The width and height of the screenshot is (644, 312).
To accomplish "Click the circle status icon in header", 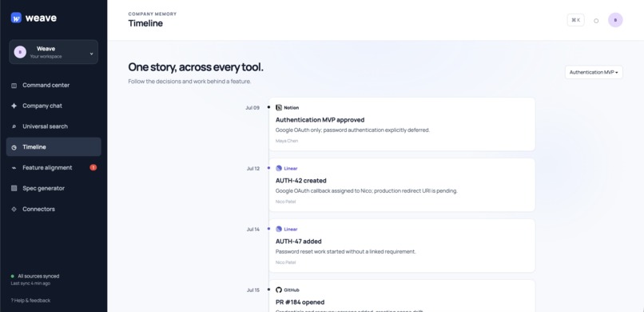I will (596, 21).
